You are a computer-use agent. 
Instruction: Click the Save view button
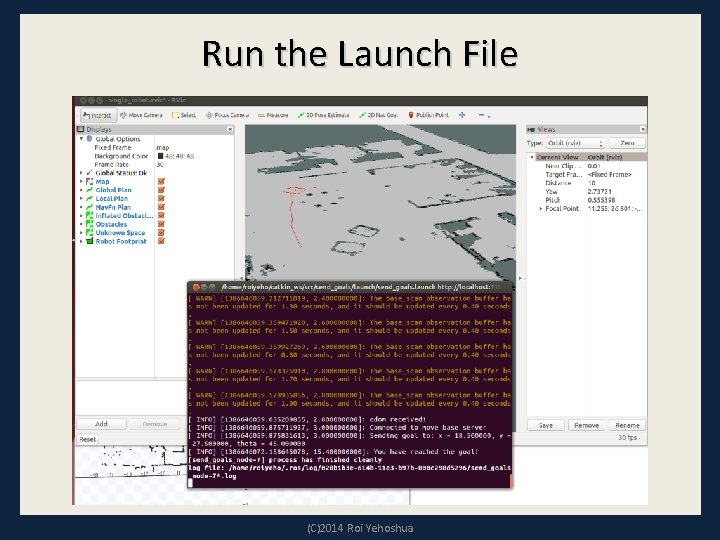(x=546, y=425)
